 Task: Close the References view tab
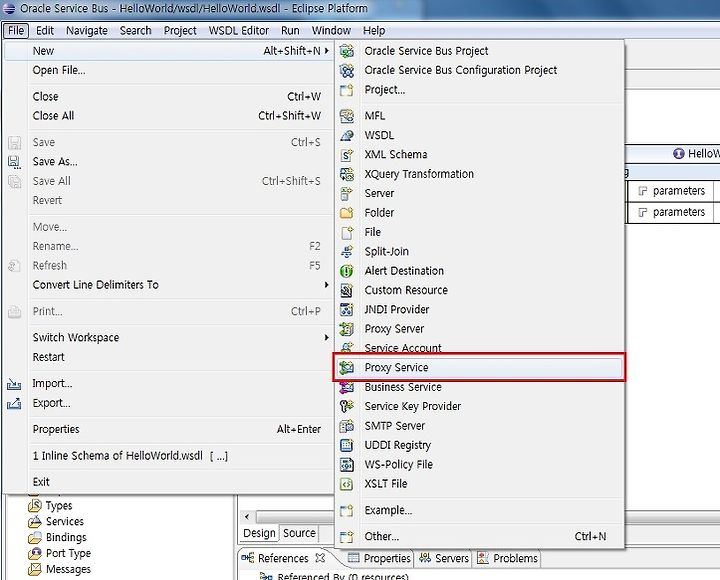click(321, 558)
